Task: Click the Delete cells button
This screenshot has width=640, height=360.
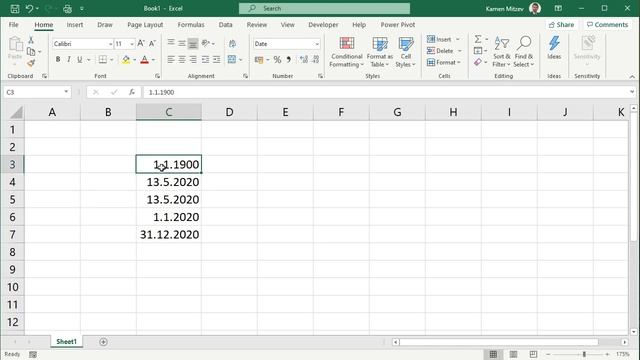Action: 444,51
